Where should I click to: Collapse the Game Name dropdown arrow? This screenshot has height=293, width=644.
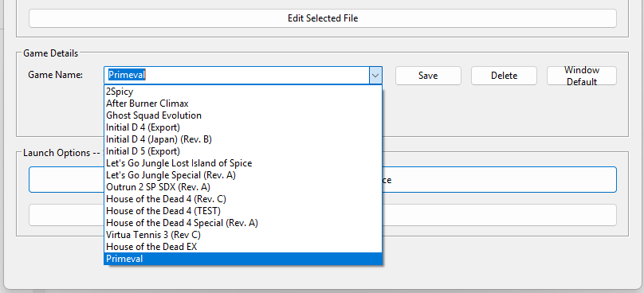375,76
